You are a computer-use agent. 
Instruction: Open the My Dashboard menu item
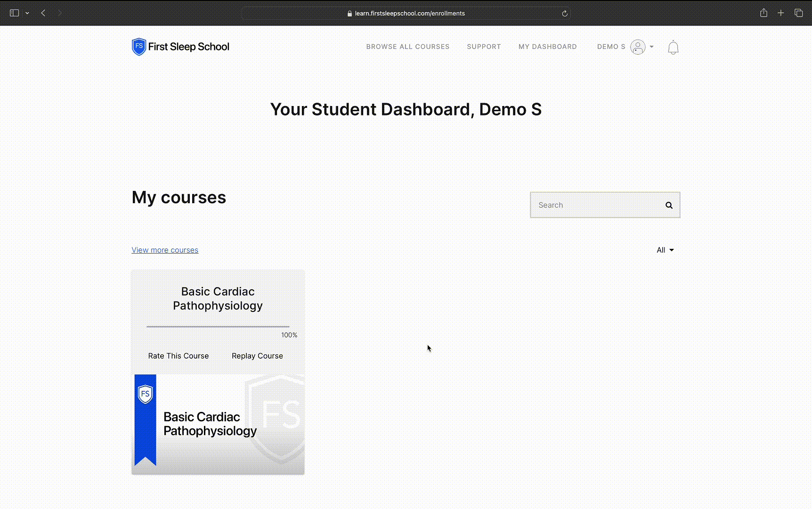pyautogui.click(x=547, y=47)
